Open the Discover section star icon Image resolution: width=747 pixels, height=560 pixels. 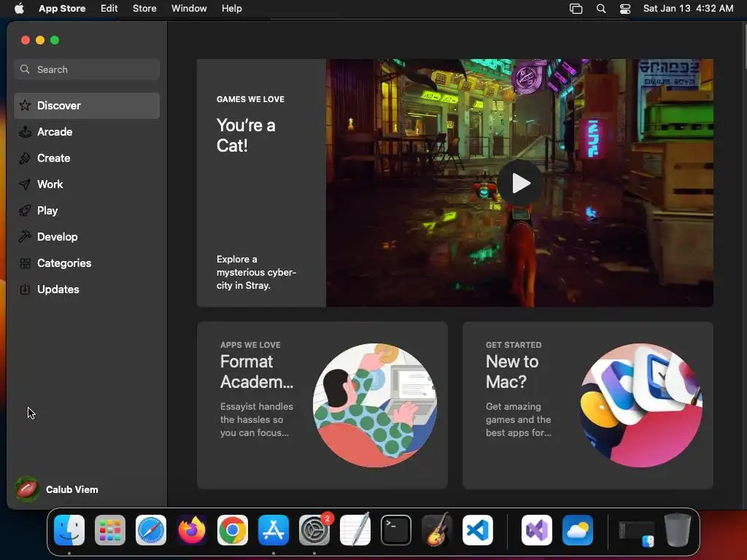click(25, 105)
